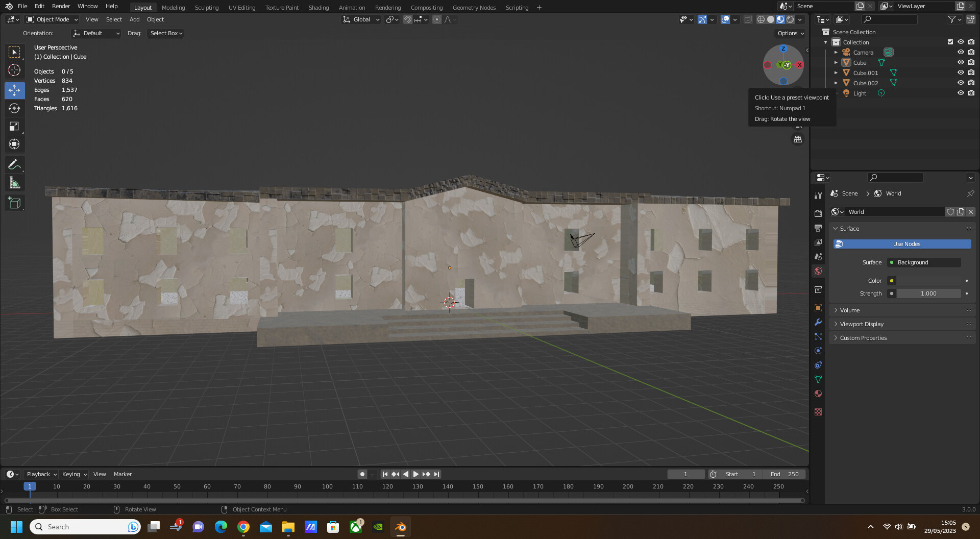980x539 pixels.
Task: Click the world Color swatch field
Action: click(929, 281)
